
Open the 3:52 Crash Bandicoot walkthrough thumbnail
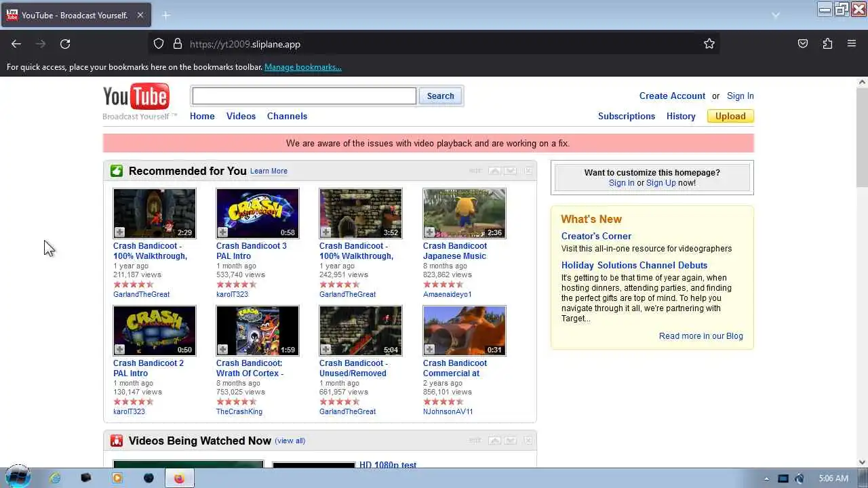[361, 213]
